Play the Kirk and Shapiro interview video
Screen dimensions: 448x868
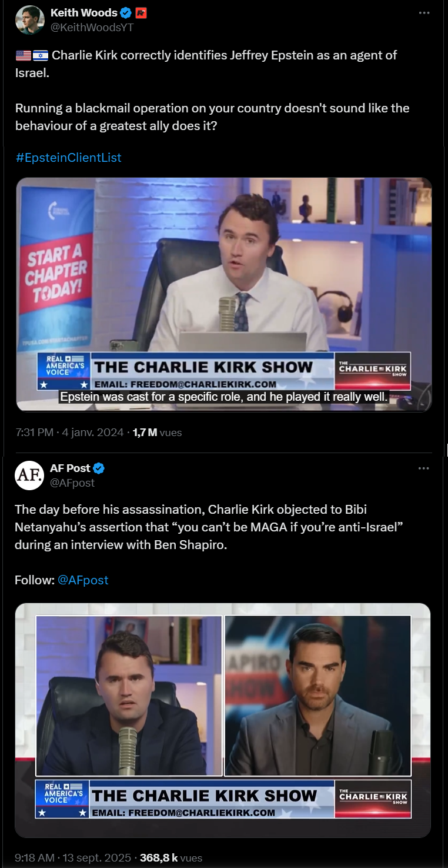click(223, 720)
